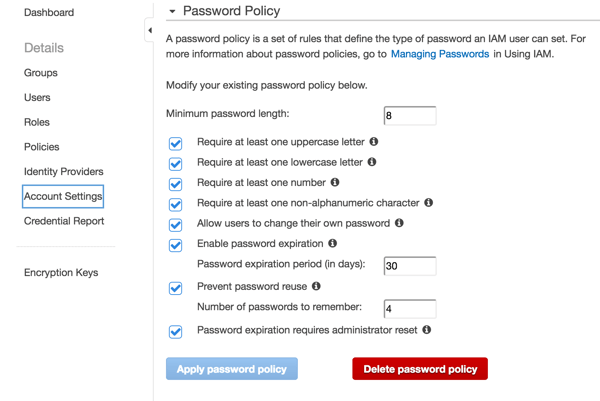The image size is (600, 401).
Task: Collapse the left navigation sidebar arrow
Action: (x=150, y=31)
